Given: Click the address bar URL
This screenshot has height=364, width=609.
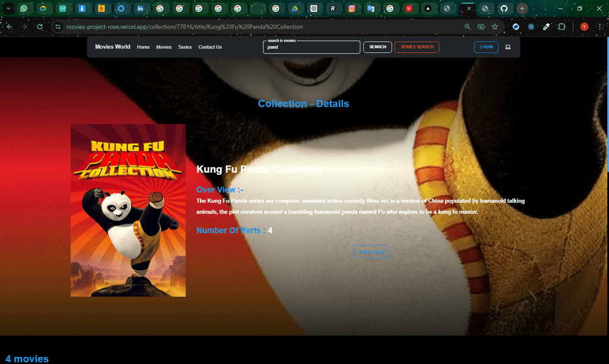Looking at the screenshot, I should [184, 27].
